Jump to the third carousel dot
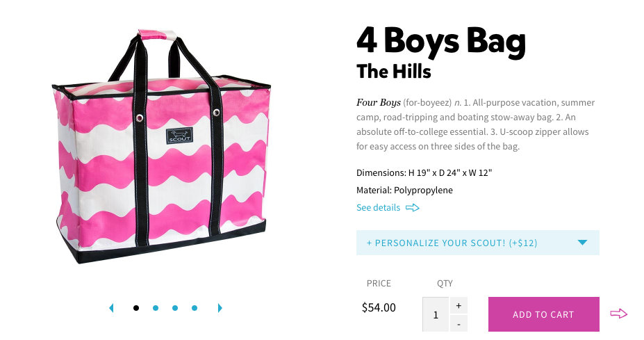644x340 pixels. click(x=175, y=308)
